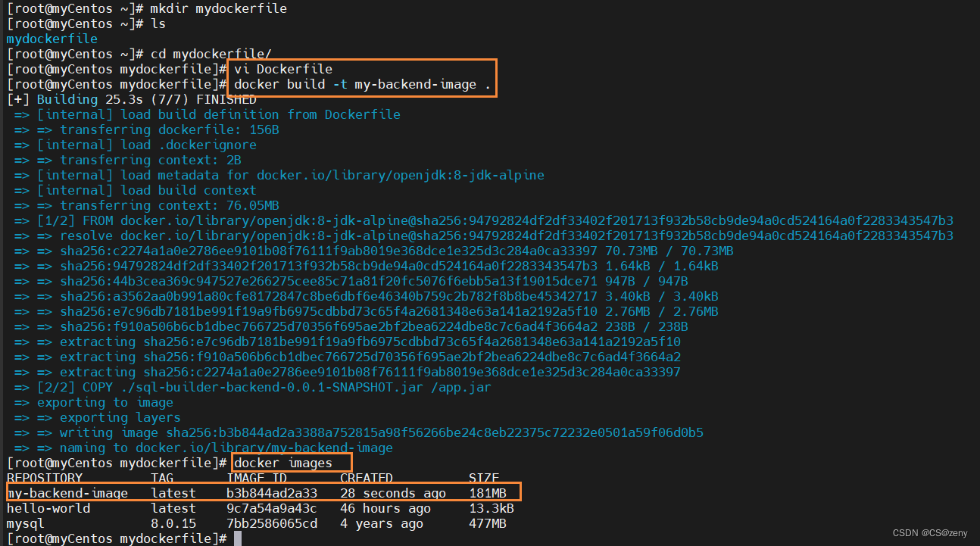Viewport: 980px width, 546px height.
Task: Click 'extracting sha256:f910a506b6cb1' line
Action: [x=347, y=357]
